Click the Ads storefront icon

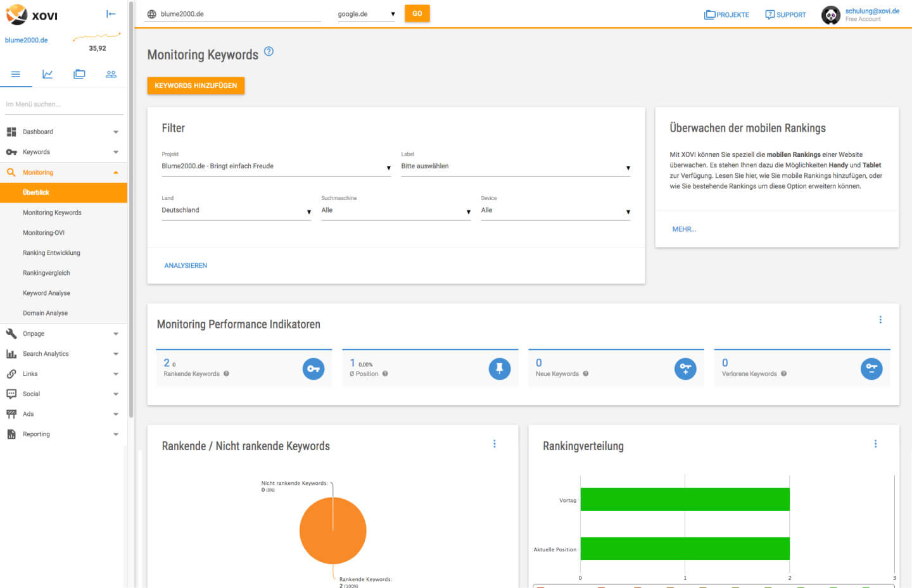coord(11,414)
